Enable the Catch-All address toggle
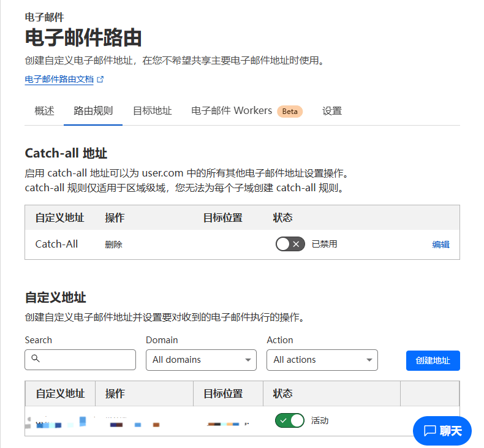 pos(290,244)
